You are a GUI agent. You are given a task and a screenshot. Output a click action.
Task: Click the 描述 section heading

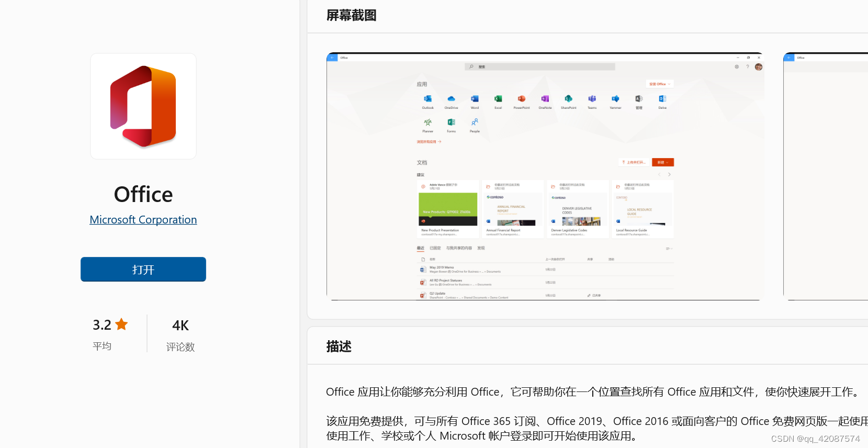[x=339, y=346]
